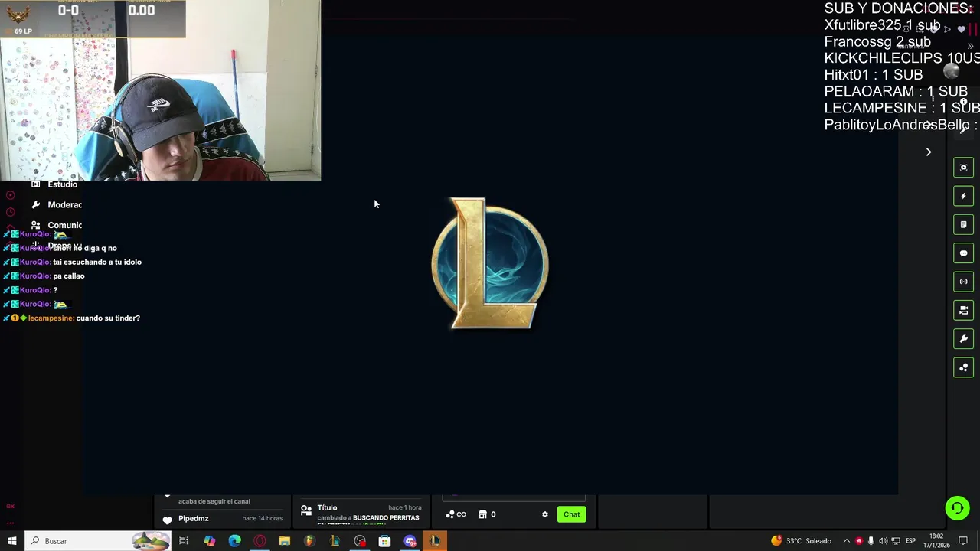Click KuroQlo's message 'tai escuchando a tu idolo'
Viewport: 980px width, 551px height.
tap(97, 262)
